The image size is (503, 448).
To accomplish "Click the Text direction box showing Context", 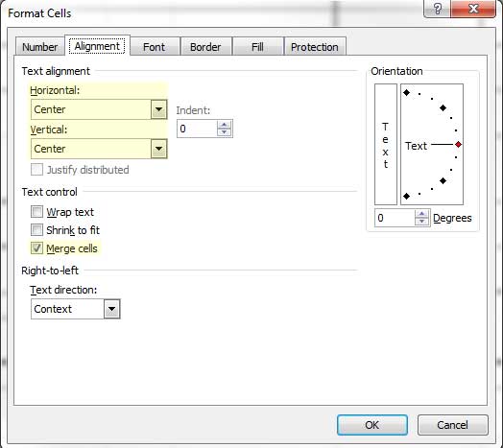I will 76,309.
